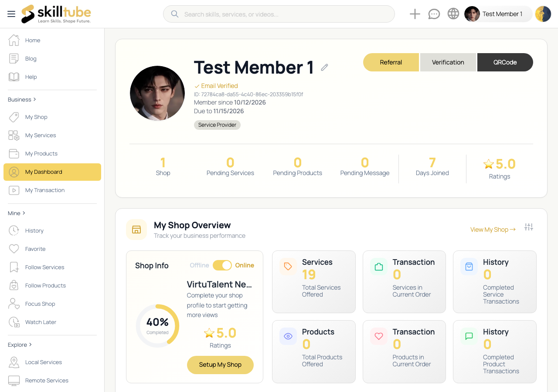This screenshot has width=558, height=392.
Task: Click the large profile avatar photo
Action: tap(157, 93)
